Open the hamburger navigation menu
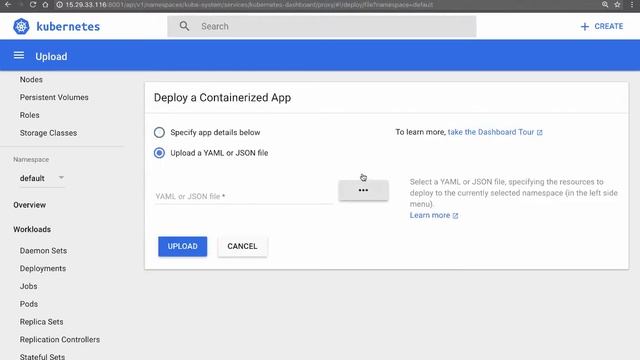The width and height of the screenshot is (640, 360). click(x=19, y=56)
